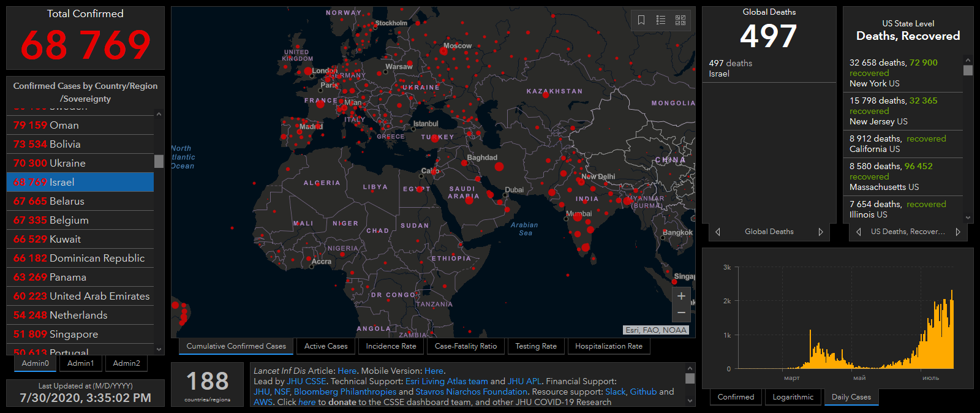The width and height of the screenshot is (980, 413).
Task: Open the basemap gallery grid icon
Action: coord(680,20)
